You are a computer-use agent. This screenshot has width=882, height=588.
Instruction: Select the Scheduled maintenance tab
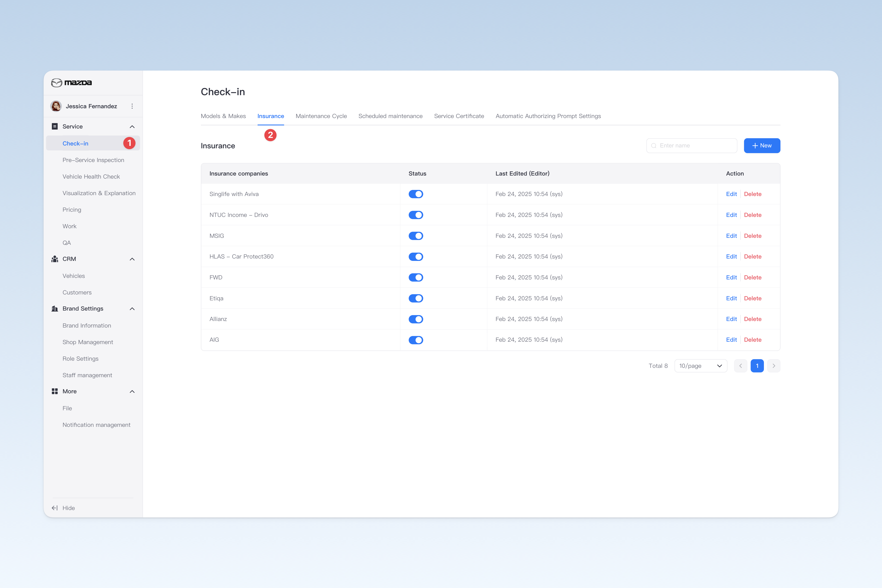pyautogui.click(x=390, y=116)
